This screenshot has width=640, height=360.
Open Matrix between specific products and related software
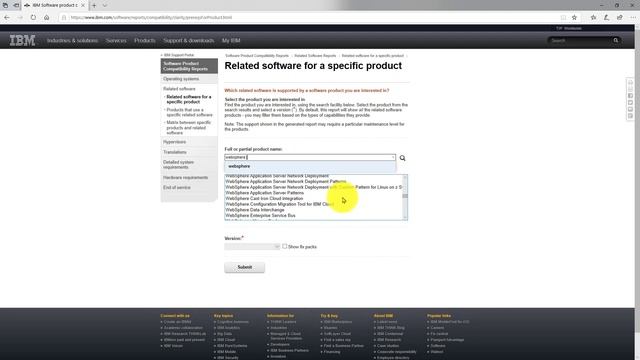coord(189,128)
